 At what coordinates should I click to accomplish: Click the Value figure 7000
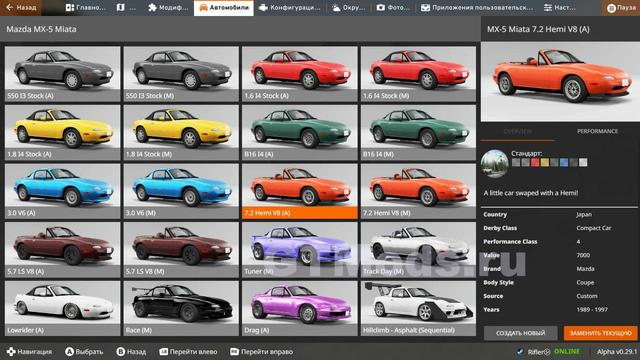[x=583, y=255]
